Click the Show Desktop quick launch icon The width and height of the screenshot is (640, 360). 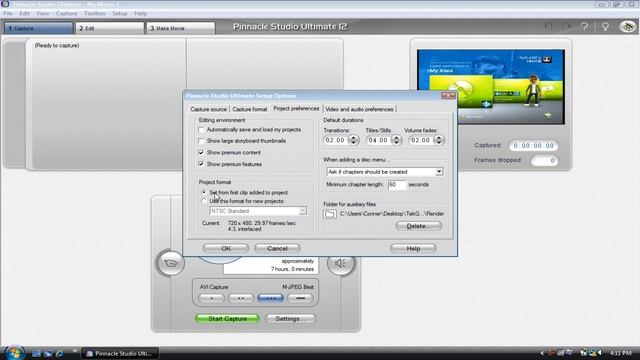(36, 353)
